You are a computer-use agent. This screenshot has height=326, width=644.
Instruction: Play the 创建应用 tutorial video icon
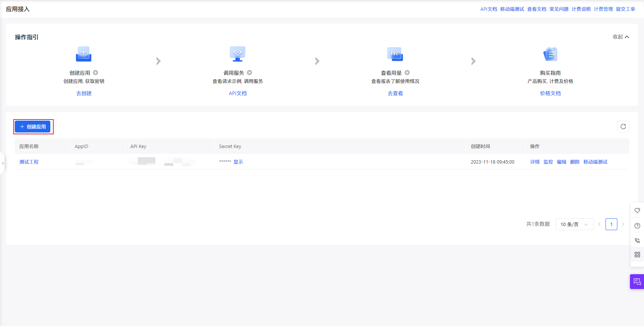pyautogui.click(x=95, y=73)
